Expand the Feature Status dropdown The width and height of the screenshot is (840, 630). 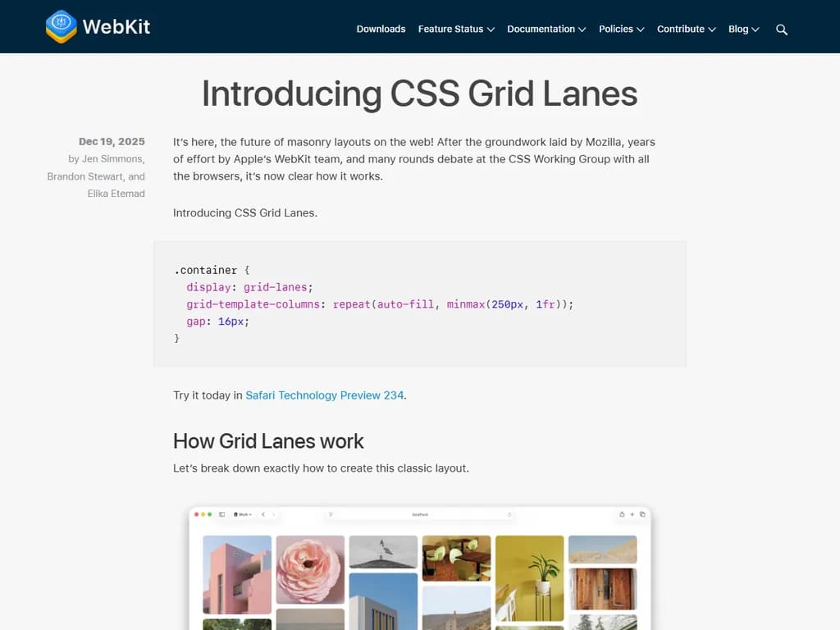[456, 29]
